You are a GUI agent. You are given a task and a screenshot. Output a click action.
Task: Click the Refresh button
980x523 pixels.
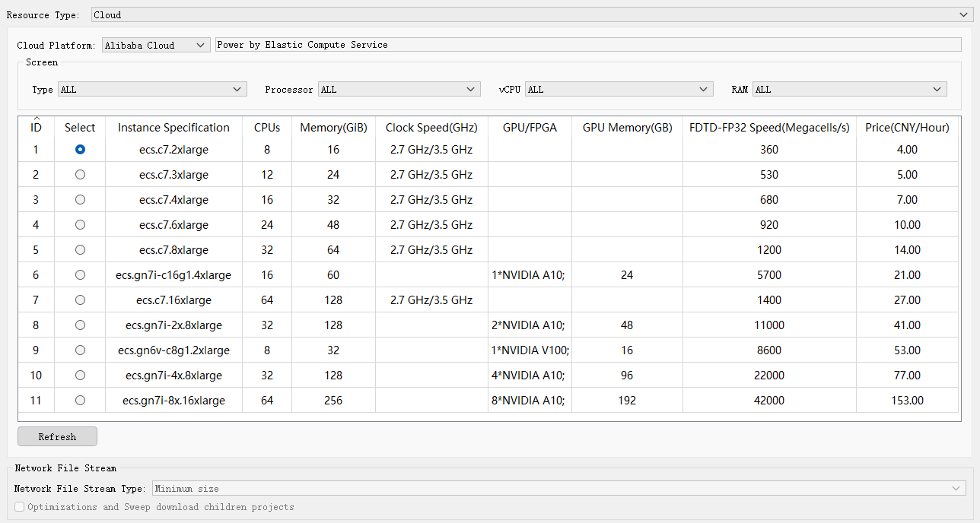(x=57, y=437)
